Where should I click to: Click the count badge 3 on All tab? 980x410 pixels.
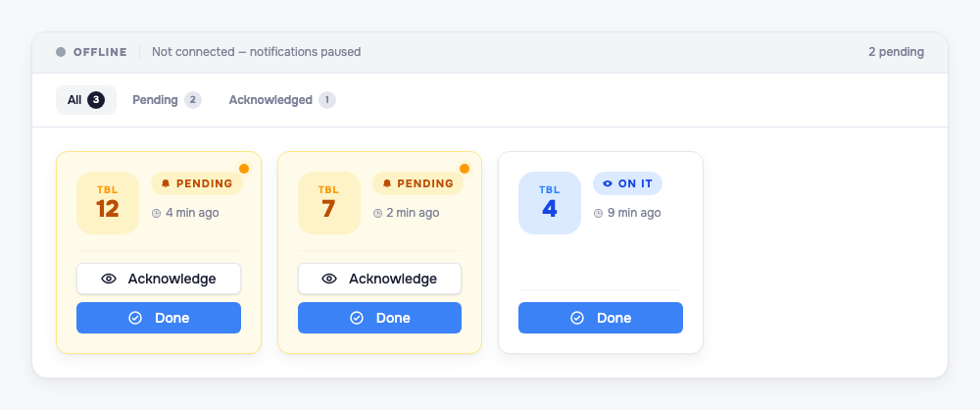point(96,100)
